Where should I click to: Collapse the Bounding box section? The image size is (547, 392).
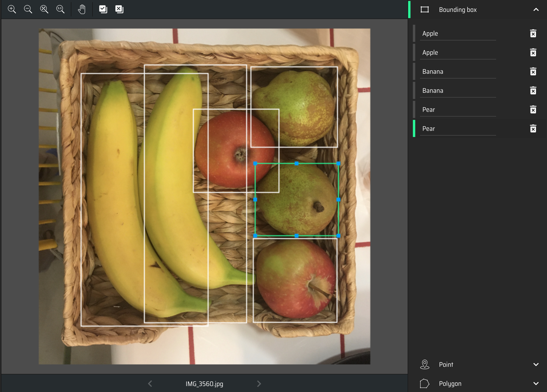[536, 10]
